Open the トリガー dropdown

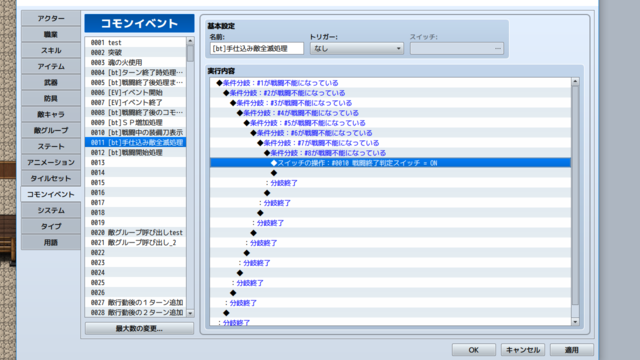tap(356, 49)
